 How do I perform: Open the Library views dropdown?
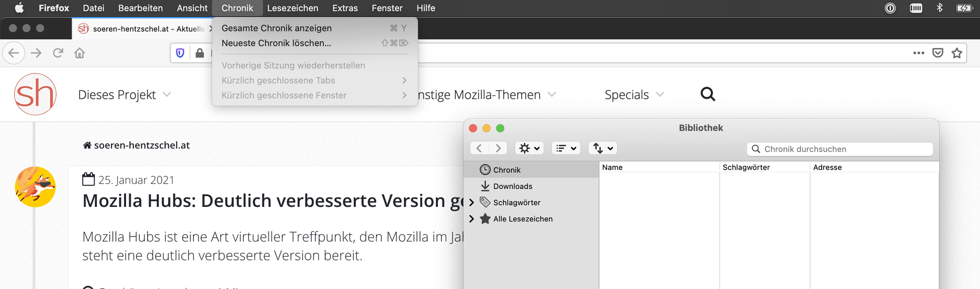566,148
